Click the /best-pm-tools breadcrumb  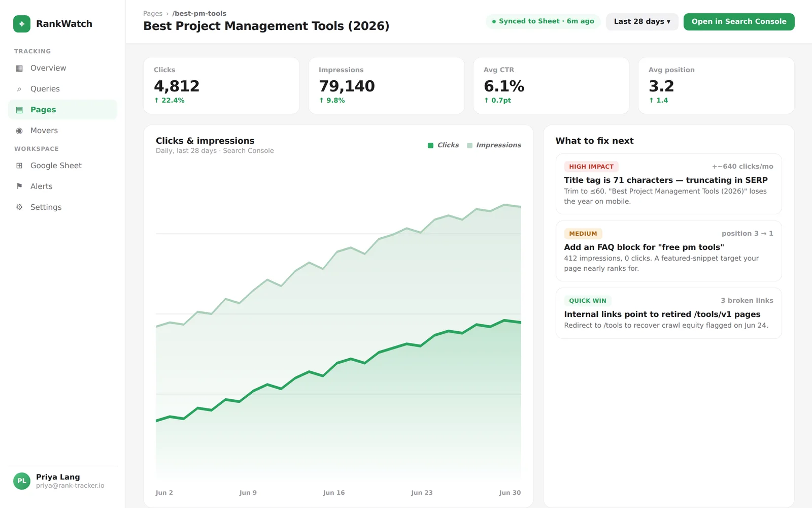(x=199, y=14)
